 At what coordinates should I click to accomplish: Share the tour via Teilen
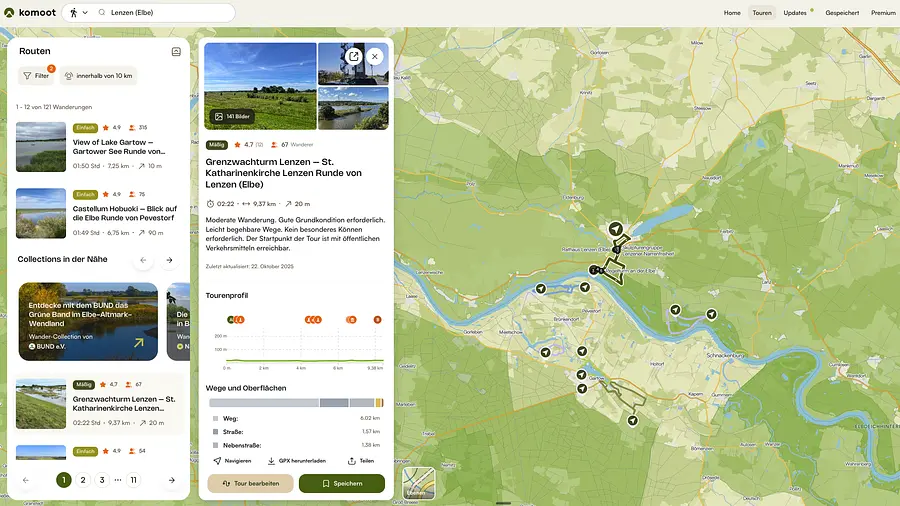pyautogui.click(x=361, y=461)
